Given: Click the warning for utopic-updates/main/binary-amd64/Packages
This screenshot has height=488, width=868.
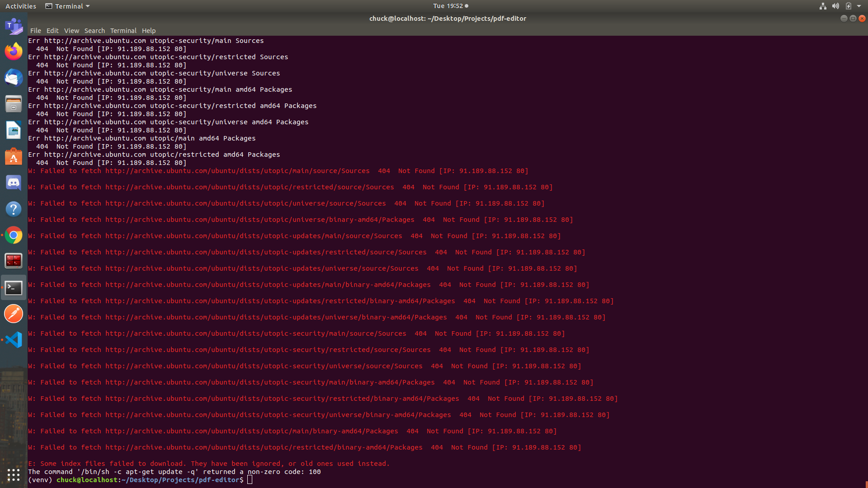Looking at the screenshot, I should [309, 285].
